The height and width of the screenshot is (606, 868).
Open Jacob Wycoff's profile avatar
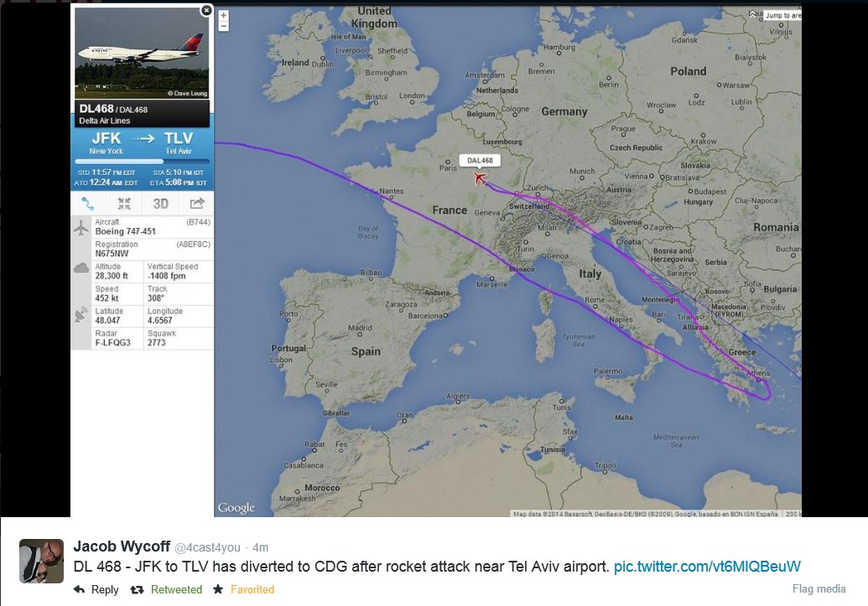(x=41, y=561)
